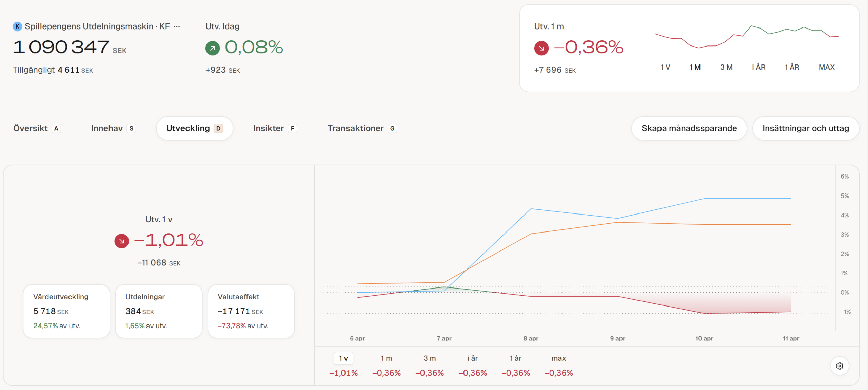Click the blue K account badge icon
The width and height of the screenshot is (868, 390).
click(17, 26)
